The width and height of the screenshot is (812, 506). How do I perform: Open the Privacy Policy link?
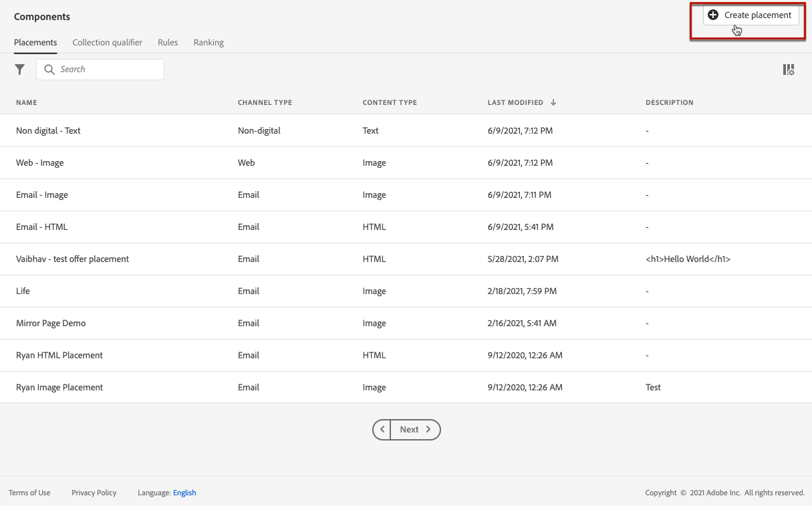click(x=94, y=493)
